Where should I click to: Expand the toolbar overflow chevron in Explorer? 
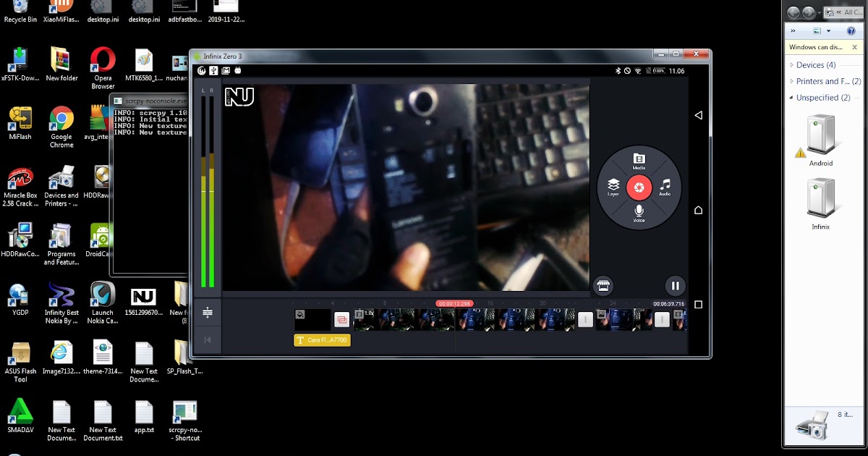[x=793, y=31]
